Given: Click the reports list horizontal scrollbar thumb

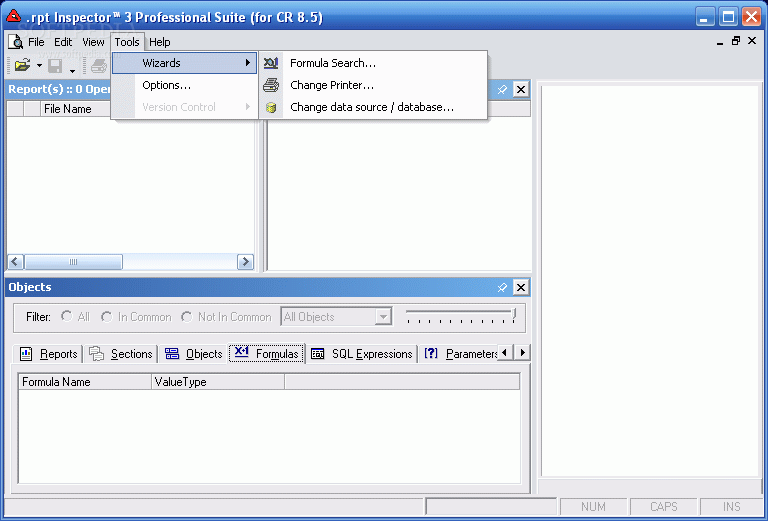Looking at the screenshot, I should (73, 261).
